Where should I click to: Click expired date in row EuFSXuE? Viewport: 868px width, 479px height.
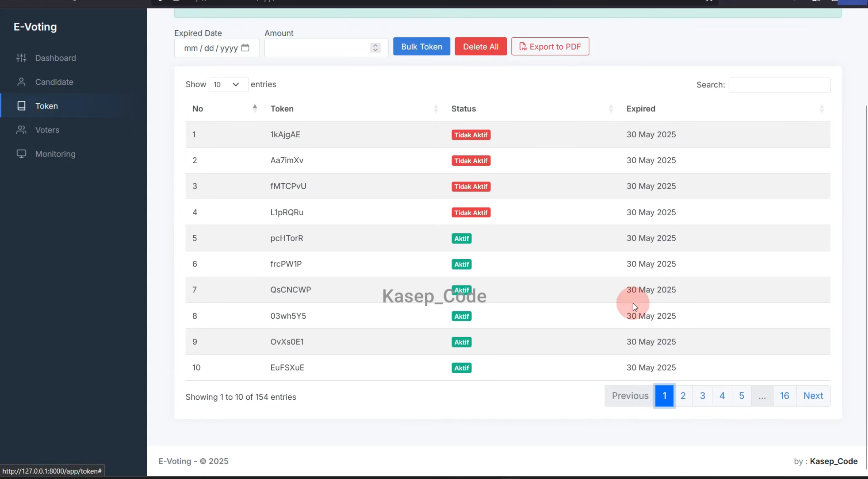point(651,367)
